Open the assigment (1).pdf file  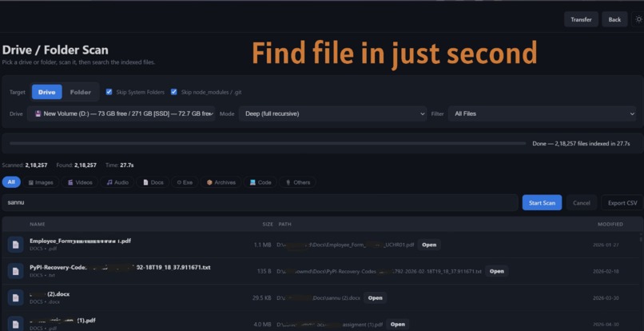[397, 324]
